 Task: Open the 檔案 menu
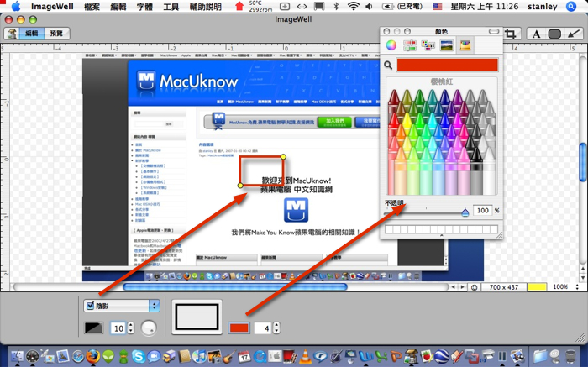(x=92, y=7)
